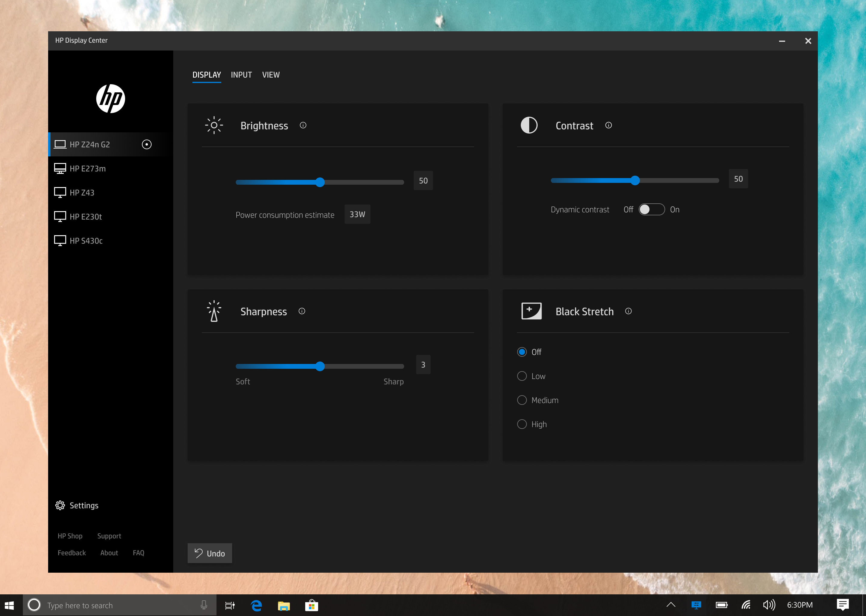Click the Brightness value box showing 50

click(423, 180)
